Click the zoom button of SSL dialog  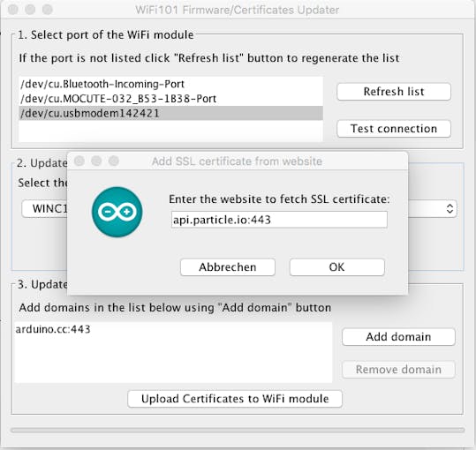click(x=114, y=161)
